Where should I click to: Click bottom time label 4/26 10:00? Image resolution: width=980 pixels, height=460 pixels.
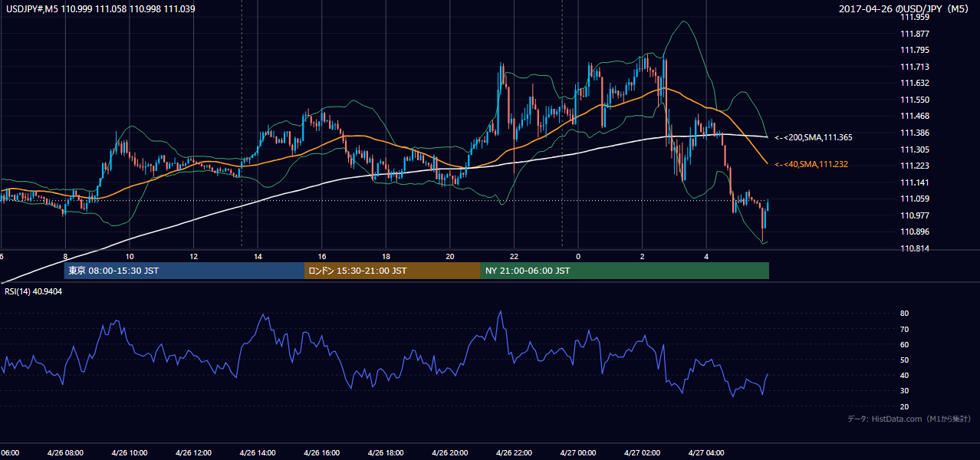(129, 452)
